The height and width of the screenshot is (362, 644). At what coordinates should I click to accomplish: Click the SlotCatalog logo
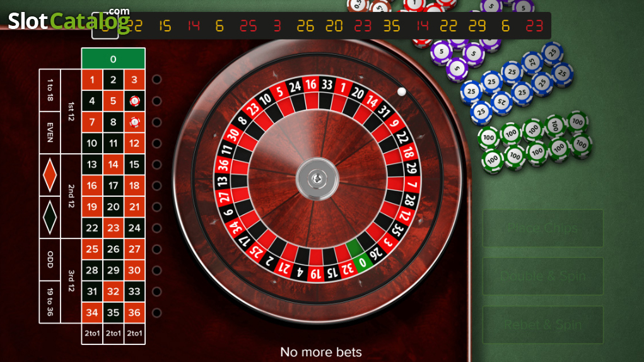(69, 20)
